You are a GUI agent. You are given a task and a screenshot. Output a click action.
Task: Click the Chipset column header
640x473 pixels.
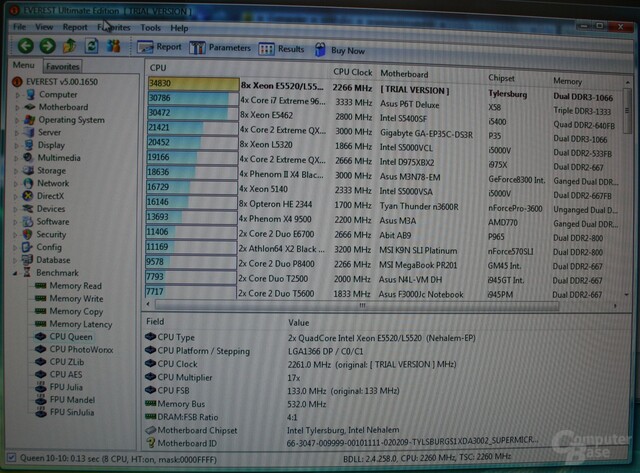pyautogui.click(x=501, y=78)
